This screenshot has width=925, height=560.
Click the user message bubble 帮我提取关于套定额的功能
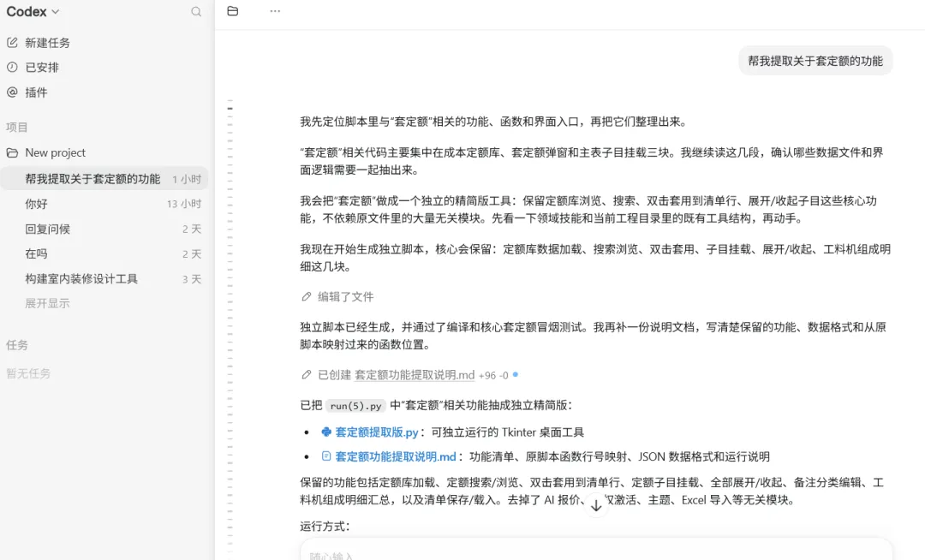(815, 61)
